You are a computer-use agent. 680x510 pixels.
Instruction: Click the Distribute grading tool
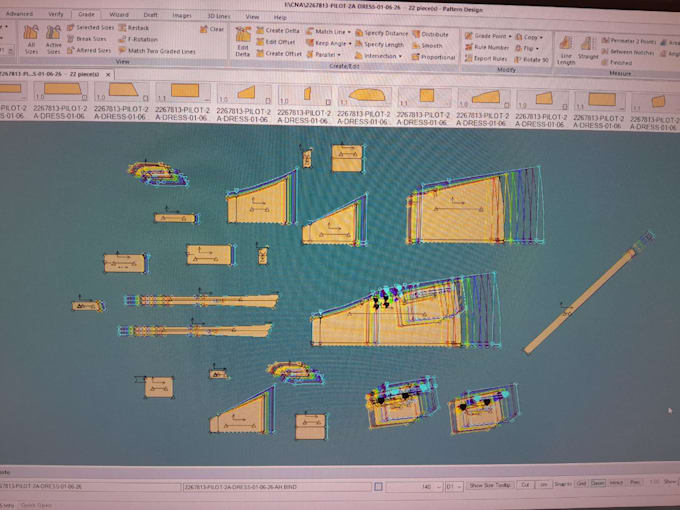click(x=430, y=34)
